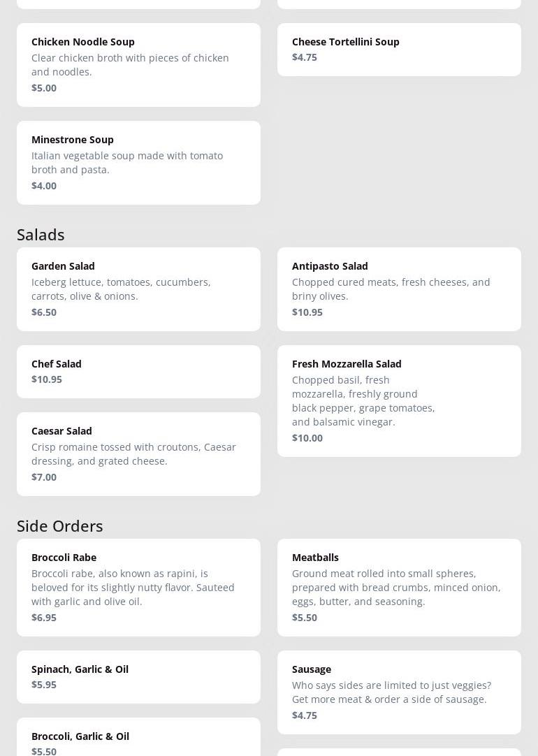This screenshot has width=538, height=756.
Task: Click the Antipasto Salad $10.95 price
Action: (307, 312)
